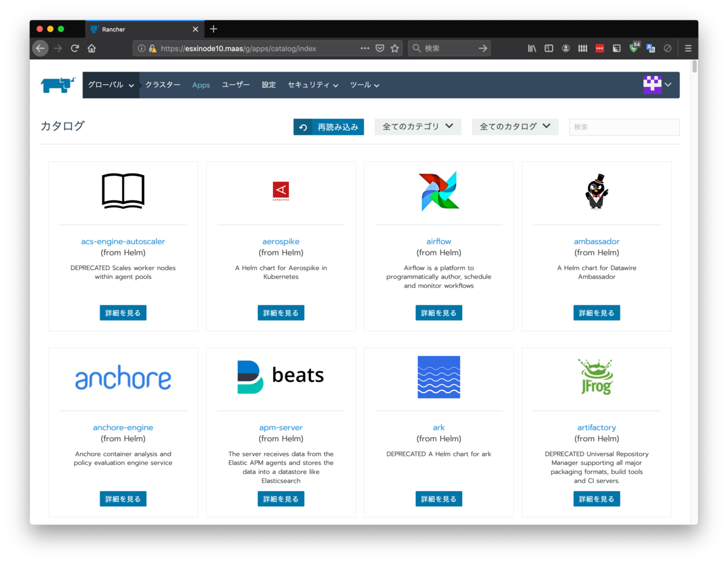Open the ツール dropdown menu

365,85
